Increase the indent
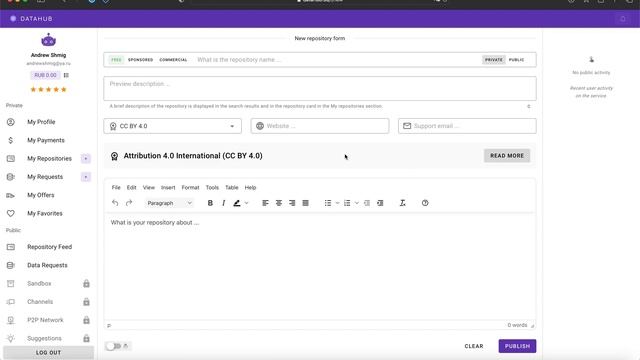This screenshot has width=640, height=360. click(x=380, y=203)
